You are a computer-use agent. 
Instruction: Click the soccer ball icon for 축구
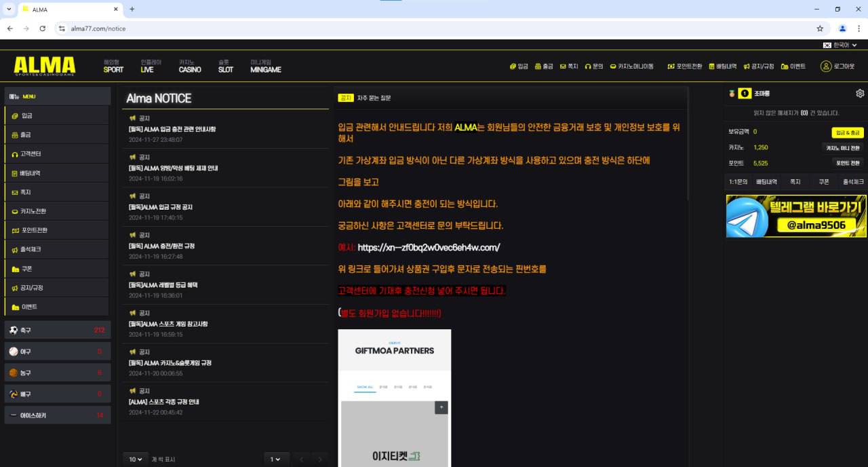[x=14, y=330]
